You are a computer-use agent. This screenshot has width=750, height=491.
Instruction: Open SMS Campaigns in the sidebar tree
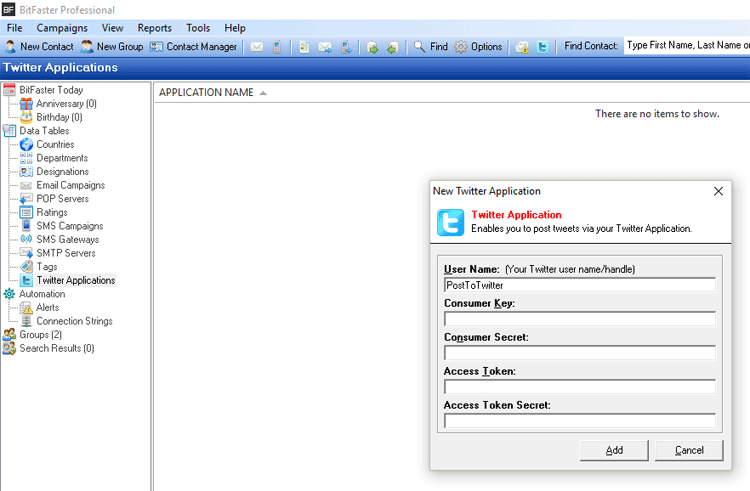pyautogui.click(x=70, y=226)
